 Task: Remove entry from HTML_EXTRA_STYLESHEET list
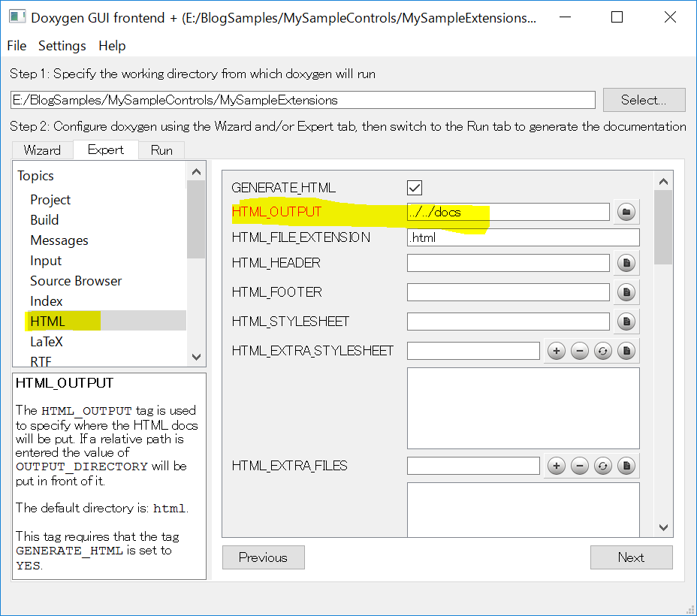click(580, 351)
